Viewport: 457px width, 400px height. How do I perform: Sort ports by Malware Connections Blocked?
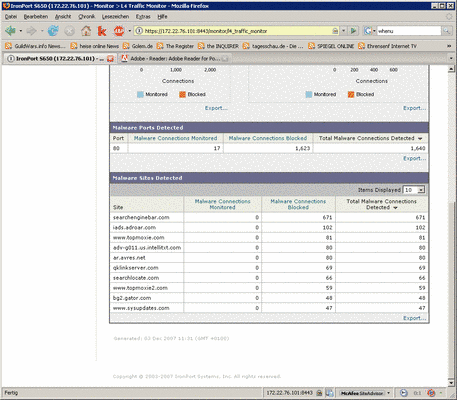[x=268, y=138]
